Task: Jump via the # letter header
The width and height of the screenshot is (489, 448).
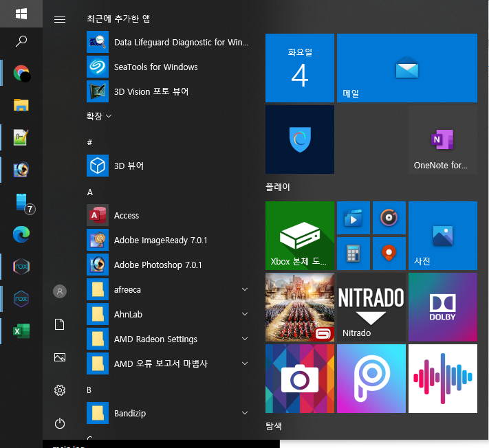Action: pos(89,142)
